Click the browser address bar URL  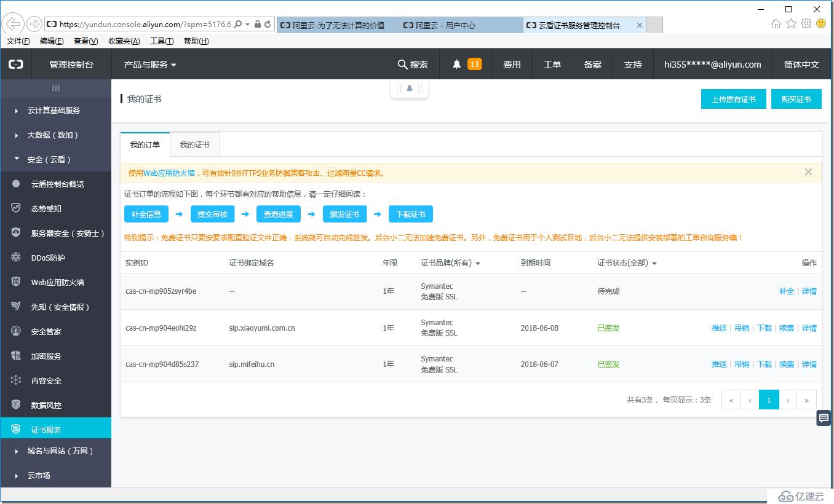[145, 25]
